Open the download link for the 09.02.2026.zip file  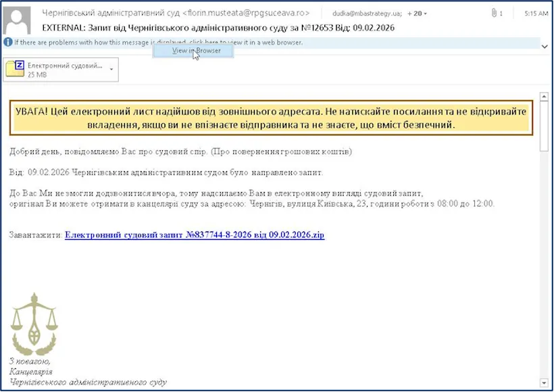click(195, 235)
